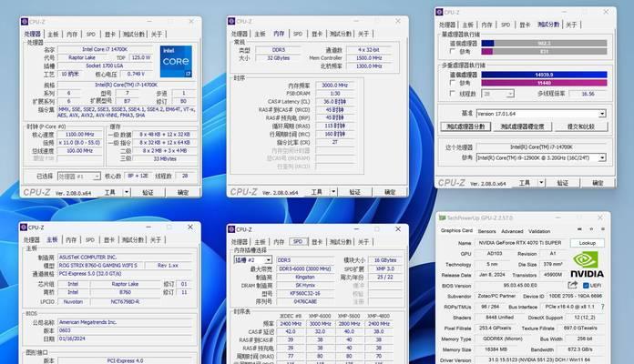Click 测试处理器稳定度 stress CPU button
This screenshot has width=634, height=364.
[522, 126]
